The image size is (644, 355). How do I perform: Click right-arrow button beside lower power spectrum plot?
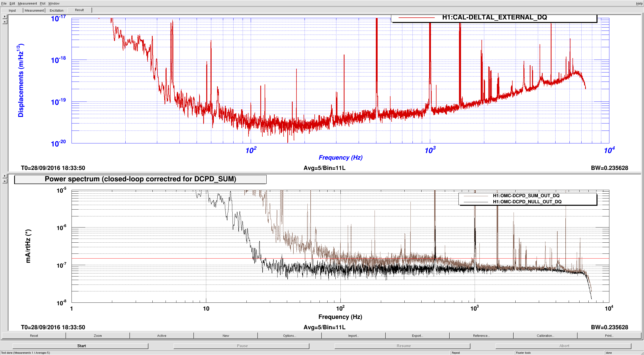[5, 176]
